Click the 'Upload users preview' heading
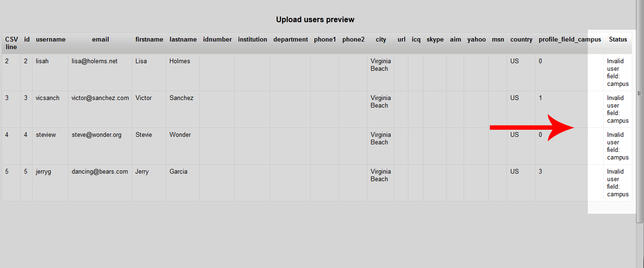Screen dimensions: 644x268 [x=315, y=20]
